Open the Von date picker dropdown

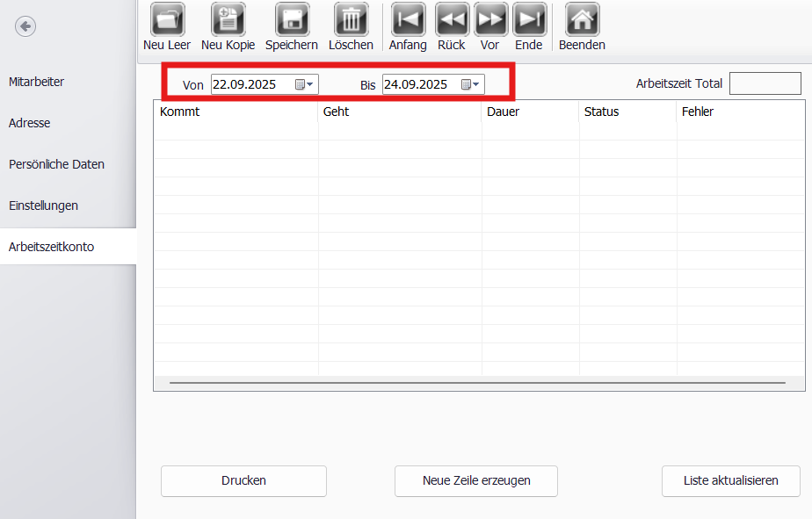point(304,84)
